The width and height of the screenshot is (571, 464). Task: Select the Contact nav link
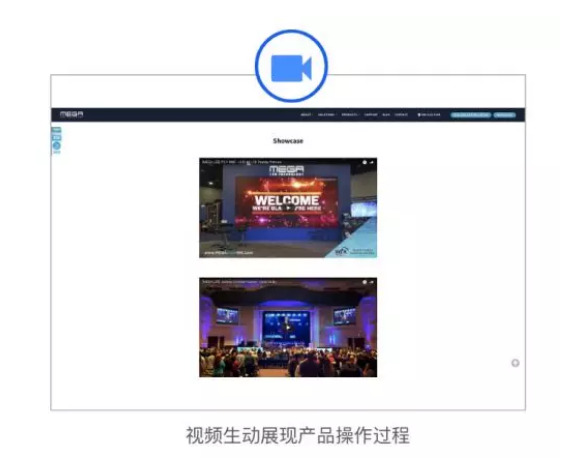click(401, 115)
